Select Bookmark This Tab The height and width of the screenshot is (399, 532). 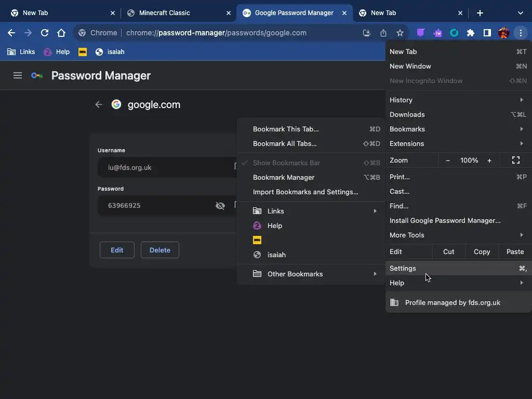[311, 129]
